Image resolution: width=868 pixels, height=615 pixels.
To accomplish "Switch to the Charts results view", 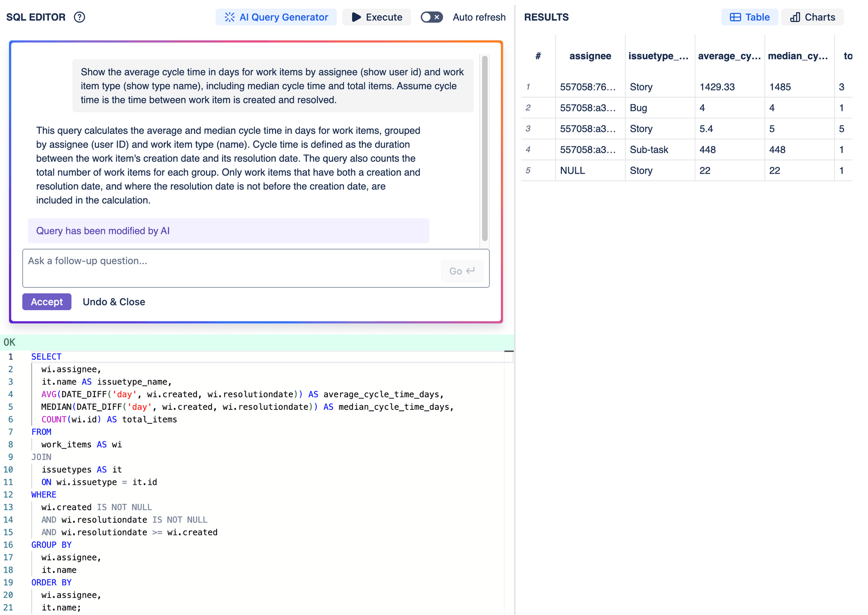I will pyautogui.click(x=812, y=17).
